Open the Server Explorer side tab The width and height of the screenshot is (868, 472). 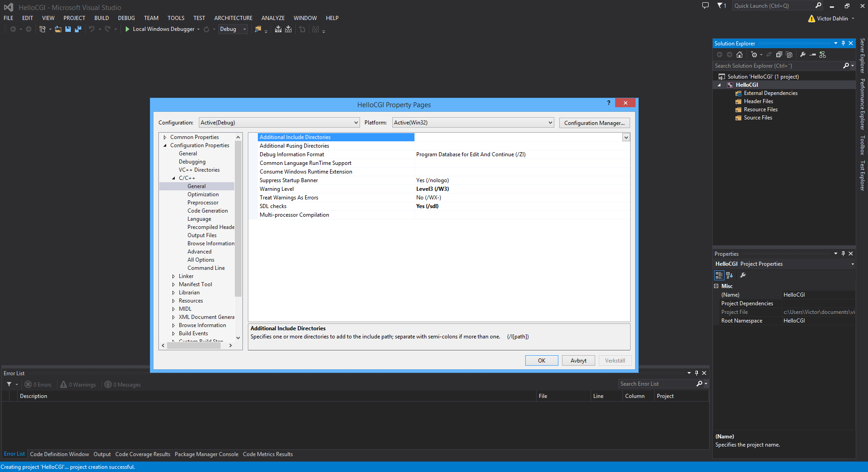pyautogui.click(x=863, y=56)
